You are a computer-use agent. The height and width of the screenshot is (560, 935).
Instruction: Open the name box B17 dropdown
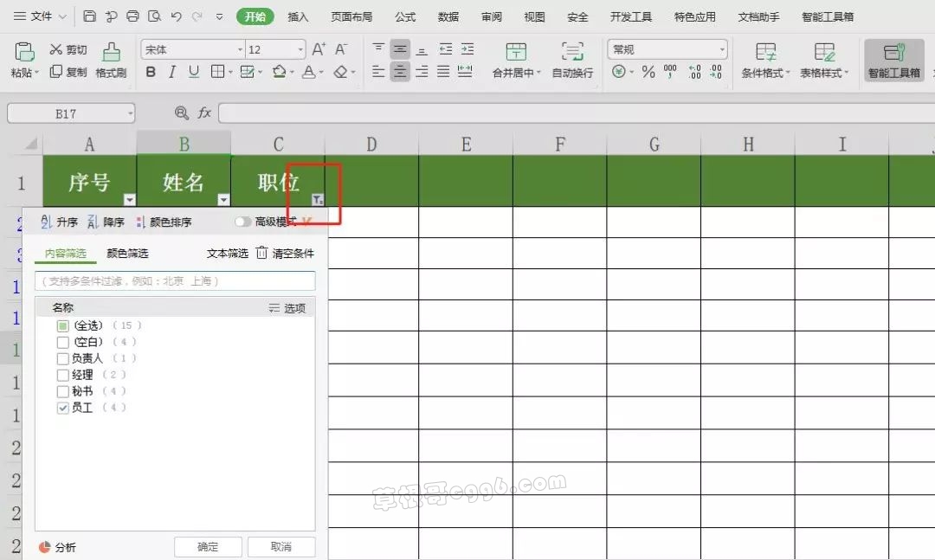pyautogui.click(x=130, y=113)
